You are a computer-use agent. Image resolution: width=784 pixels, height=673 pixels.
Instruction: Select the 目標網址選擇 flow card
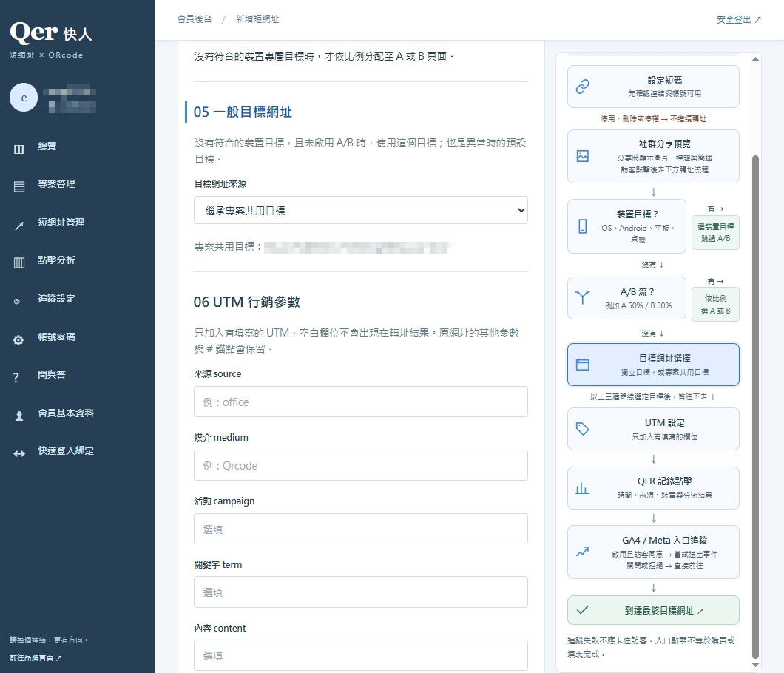pyautogui.click(x=653, y=365)
